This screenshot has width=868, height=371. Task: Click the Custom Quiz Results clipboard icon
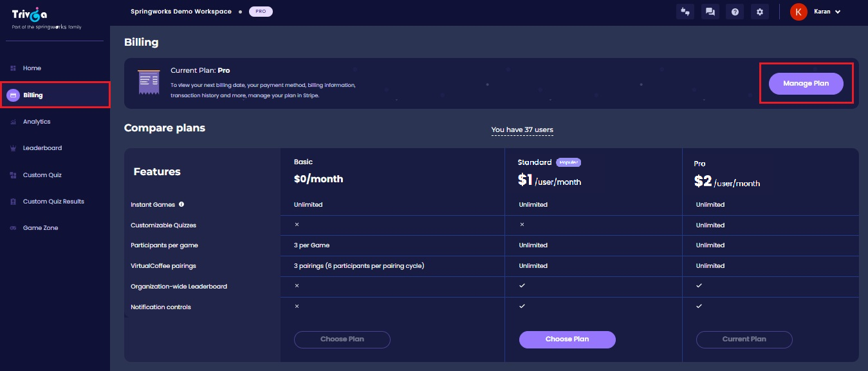click(13, 202)
